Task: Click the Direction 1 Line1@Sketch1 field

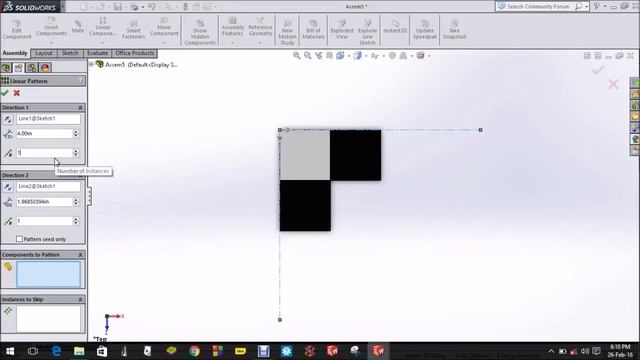Action: pyautogui.click(x=48, y=119)
